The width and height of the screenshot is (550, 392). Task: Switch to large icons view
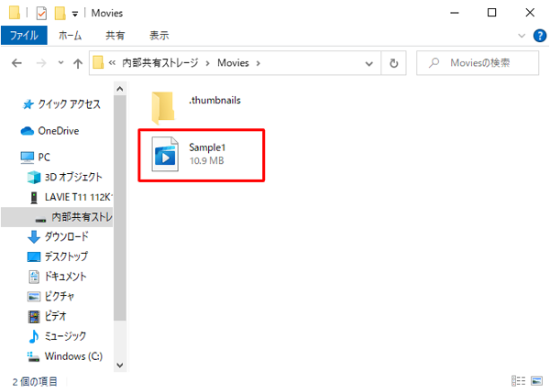537,381
